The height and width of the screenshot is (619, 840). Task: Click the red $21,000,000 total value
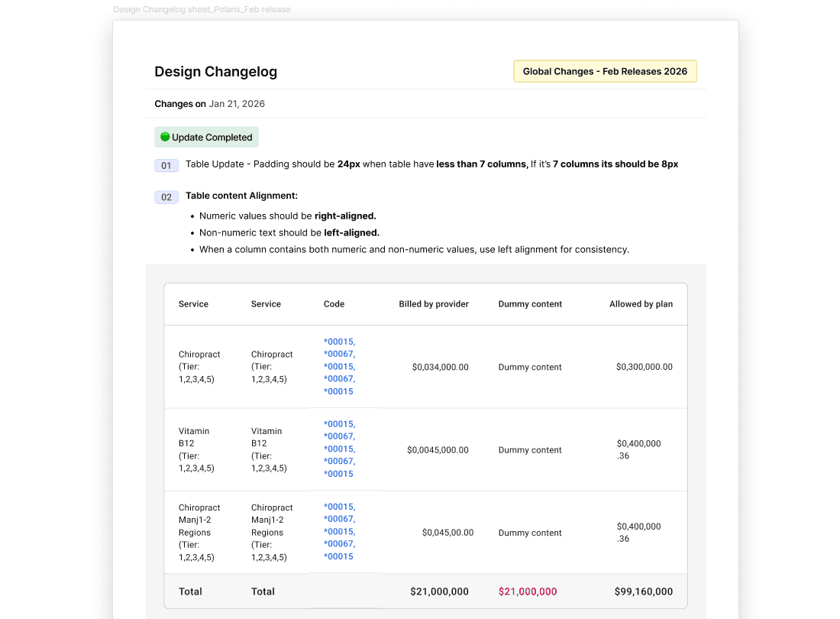(528, 591)
